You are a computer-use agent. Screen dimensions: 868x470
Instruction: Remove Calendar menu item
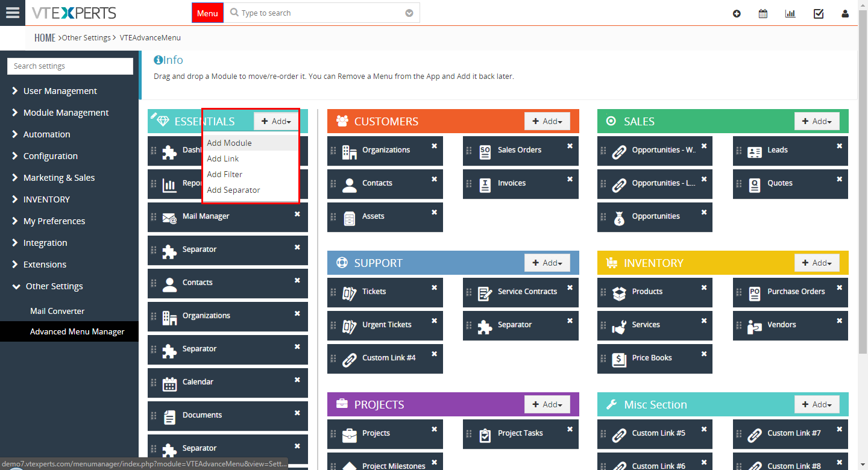(297, 379)
